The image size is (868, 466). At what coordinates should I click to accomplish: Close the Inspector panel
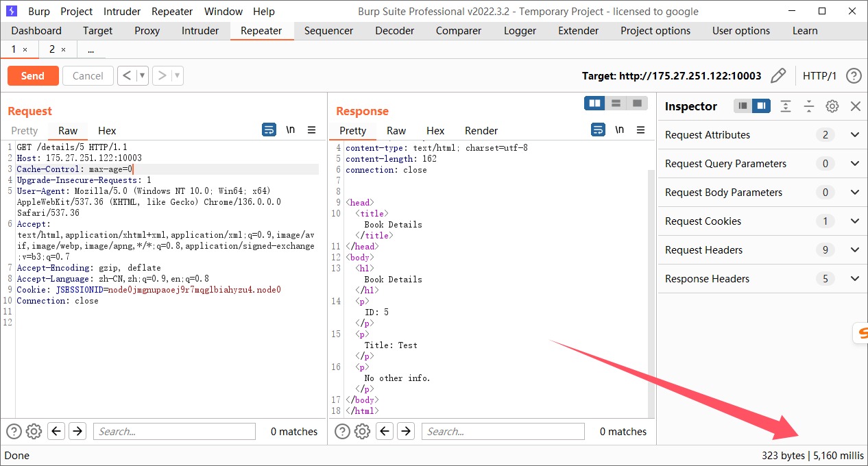[x=855, y=106]
